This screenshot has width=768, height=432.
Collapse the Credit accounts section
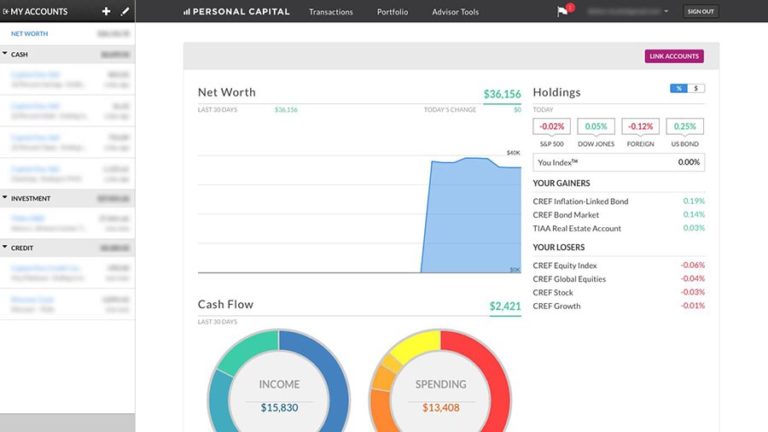click(5, 247)
